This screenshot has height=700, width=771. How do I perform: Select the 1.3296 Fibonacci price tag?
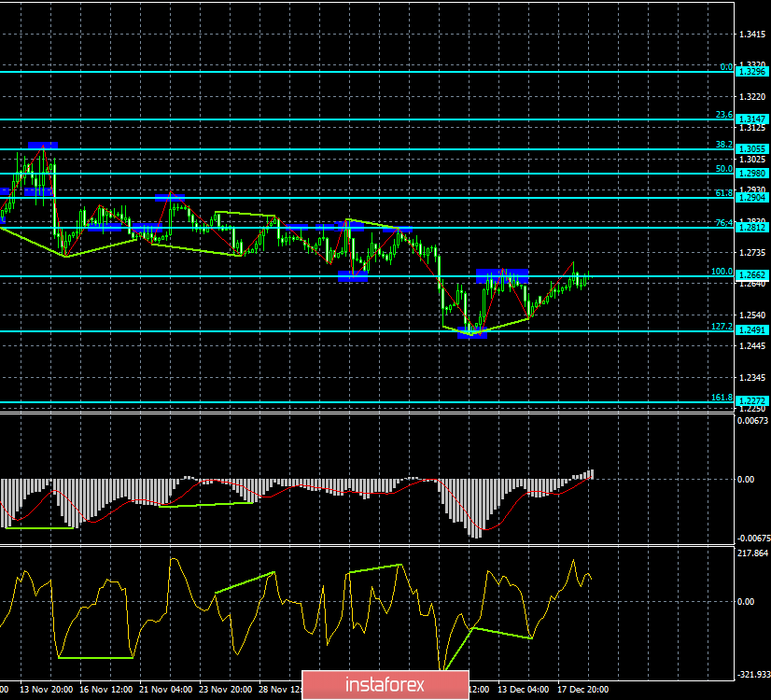[x=751, y=72]
